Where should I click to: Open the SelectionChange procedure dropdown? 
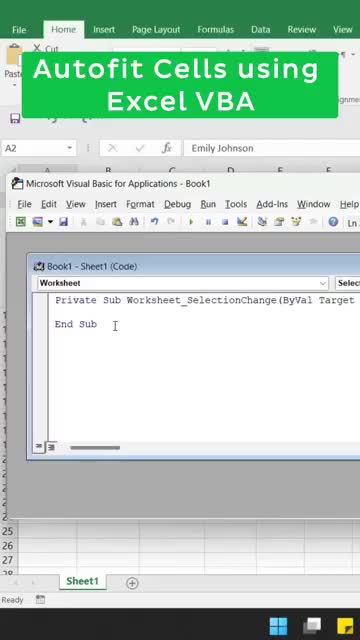point(347,283)
